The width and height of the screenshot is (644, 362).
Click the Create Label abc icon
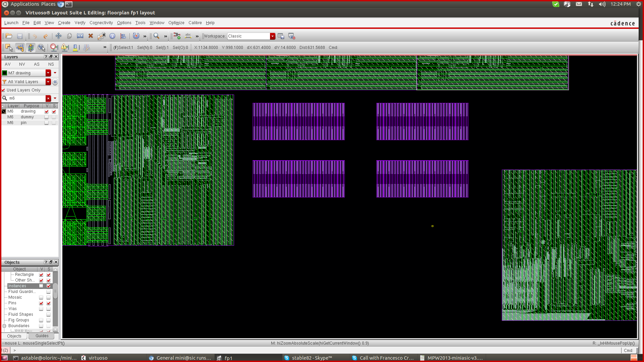(188, 36)
